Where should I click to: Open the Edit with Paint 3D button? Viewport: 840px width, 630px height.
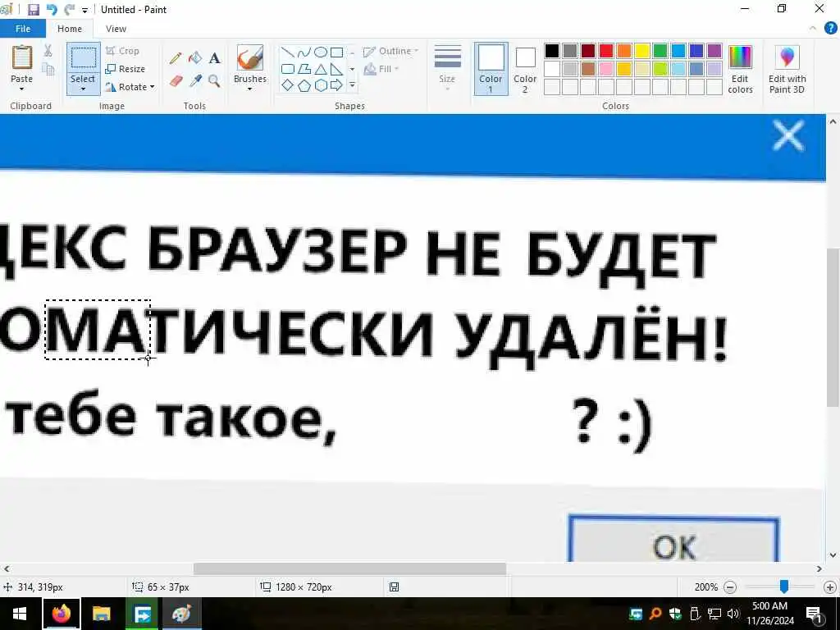(787, 70)
